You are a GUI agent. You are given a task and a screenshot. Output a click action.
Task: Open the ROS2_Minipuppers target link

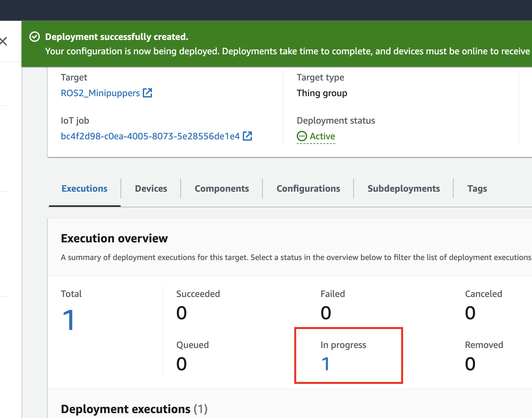100,93
